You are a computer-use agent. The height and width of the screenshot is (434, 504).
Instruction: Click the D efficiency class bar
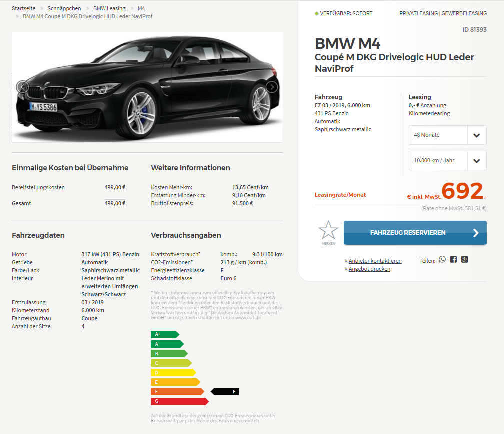[173, 372]
